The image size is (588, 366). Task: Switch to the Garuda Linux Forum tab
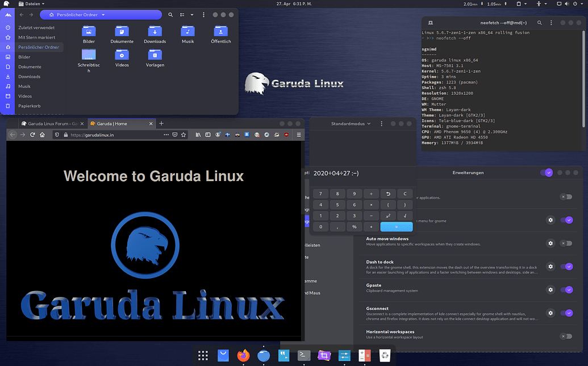[51, 123]
